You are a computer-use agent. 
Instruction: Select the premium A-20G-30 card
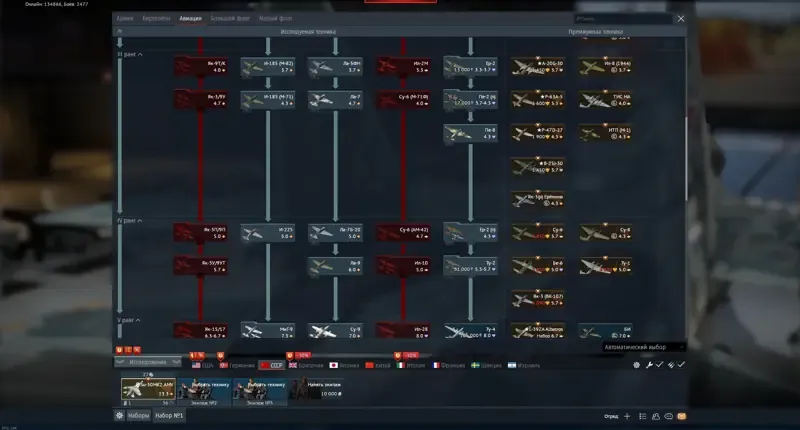click(538, 67)
